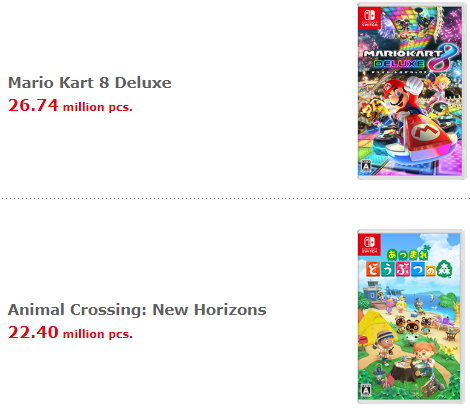
Task: Click the Japanese title logo on Animal Crossing cover
Action: 409,264
